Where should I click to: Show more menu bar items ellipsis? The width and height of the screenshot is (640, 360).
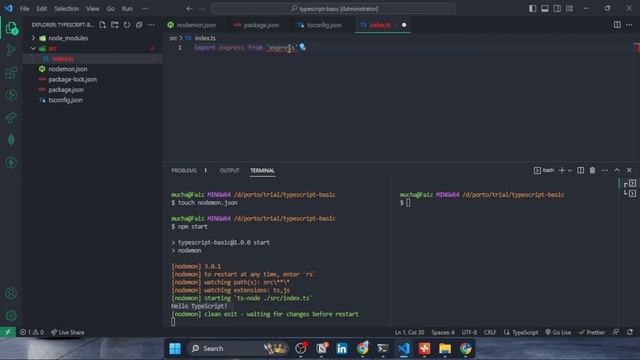point(145,9)
